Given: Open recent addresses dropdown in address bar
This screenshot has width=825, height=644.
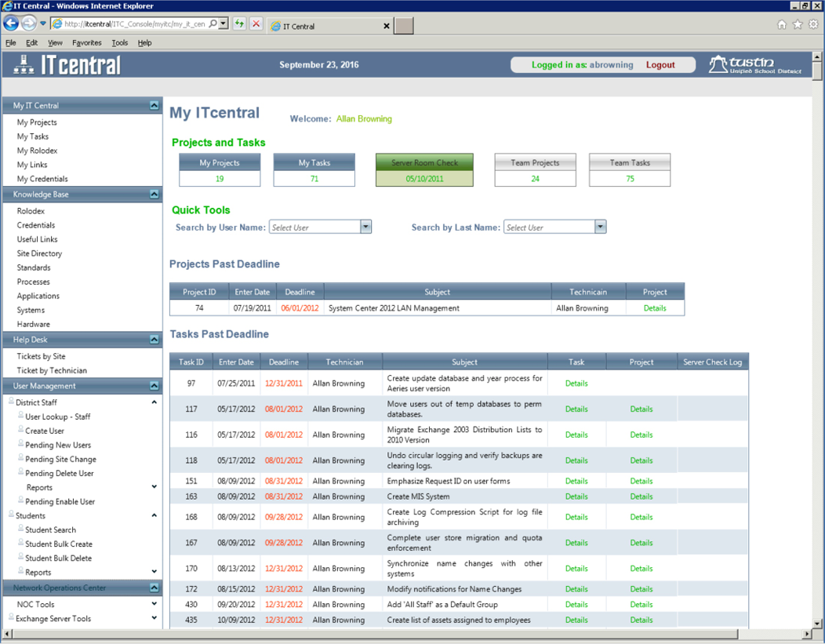Looking at the screenshot, I should click(224, 24).
